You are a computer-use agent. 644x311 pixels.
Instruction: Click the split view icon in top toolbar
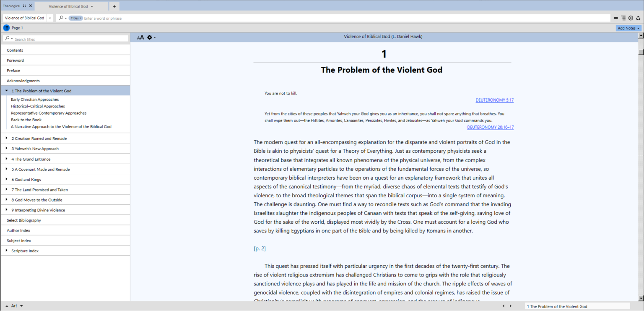(x=615, y=18)
